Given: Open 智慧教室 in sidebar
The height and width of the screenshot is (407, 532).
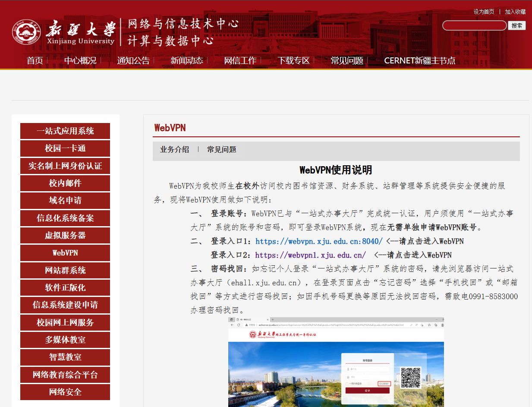Looking at the screenshot, I should (65, 357).
